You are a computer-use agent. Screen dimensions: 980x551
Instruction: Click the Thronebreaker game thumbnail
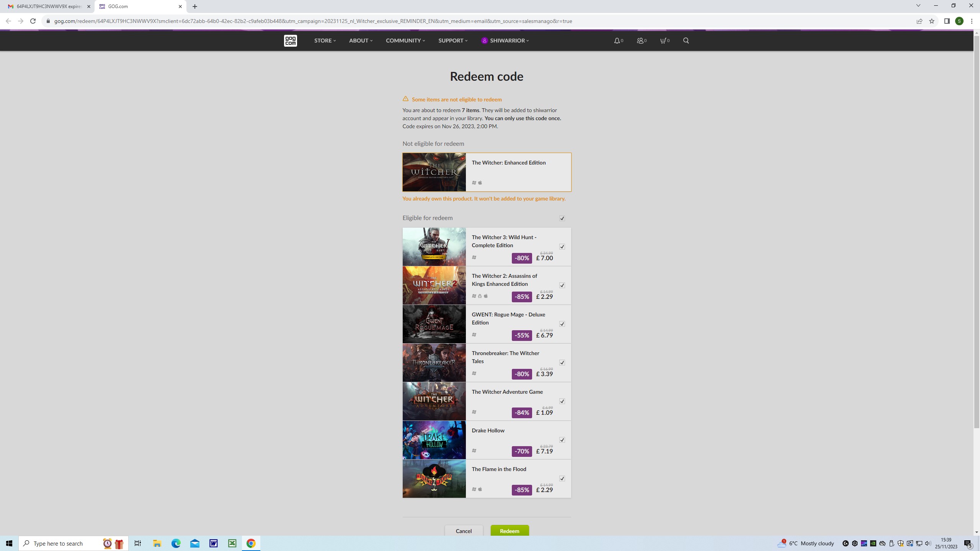pos(434,363)
